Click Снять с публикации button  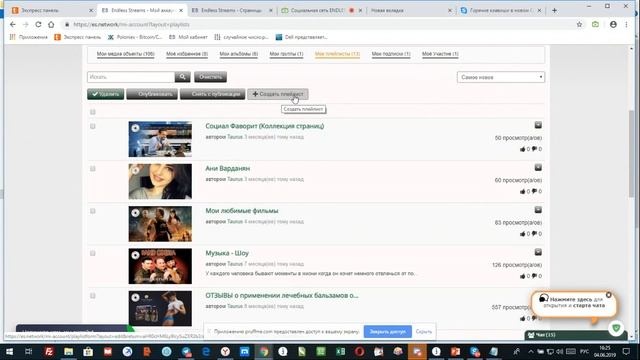pyautogui.click(x=213, y=94)
